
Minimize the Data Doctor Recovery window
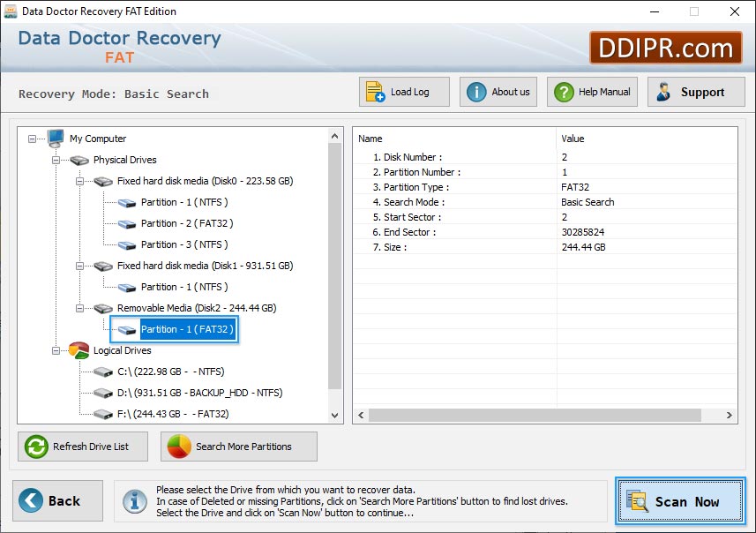tap(655, 11)
